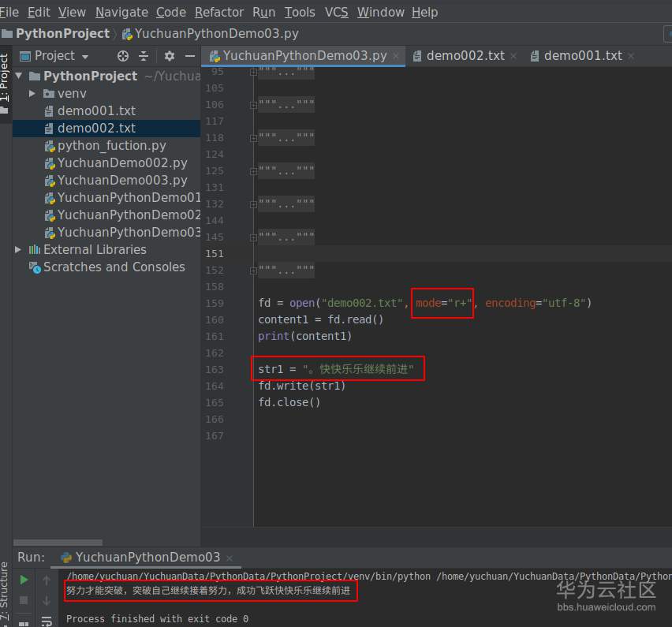Click the up arrow in Run toolbar
The image size is (672, 627).
[47, 580]
